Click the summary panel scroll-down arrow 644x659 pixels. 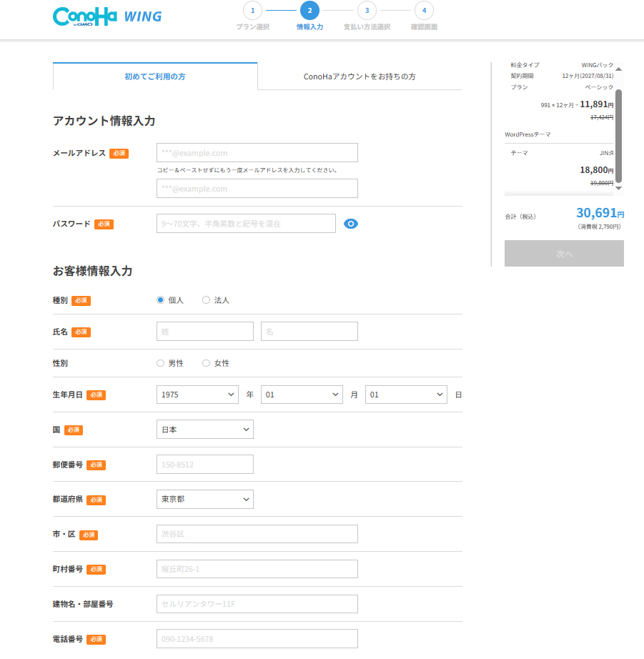618,188
